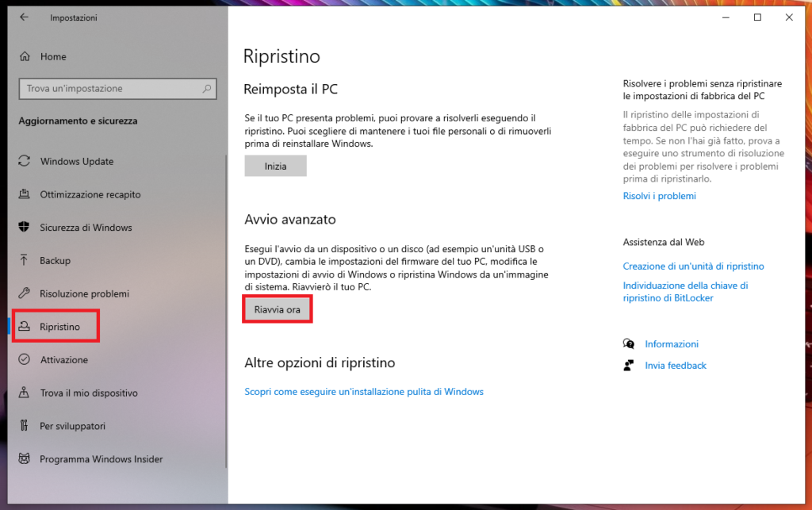Open BitLocker recovery key link
This screenshot has height=510, width=812.
point(685,292)
